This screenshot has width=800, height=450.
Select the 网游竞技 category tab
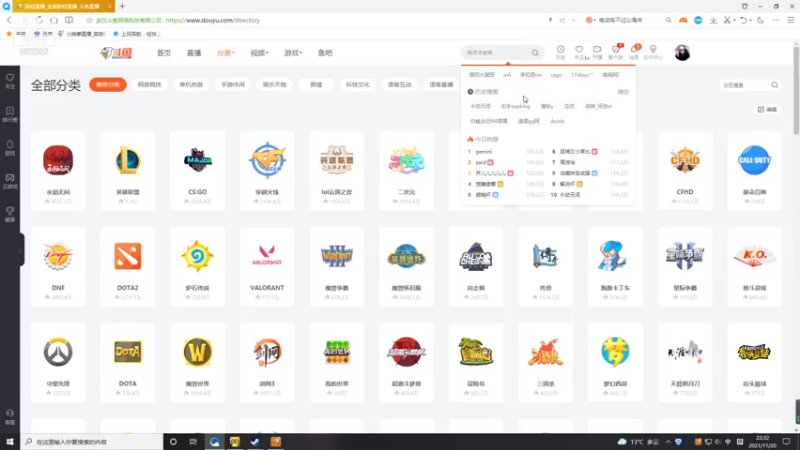(149, 85)
